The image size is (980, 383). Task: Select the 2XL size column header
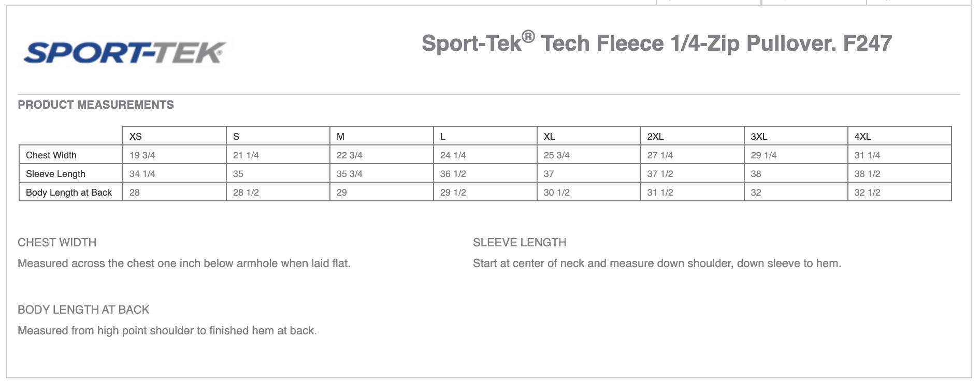(x=693, y=136)
